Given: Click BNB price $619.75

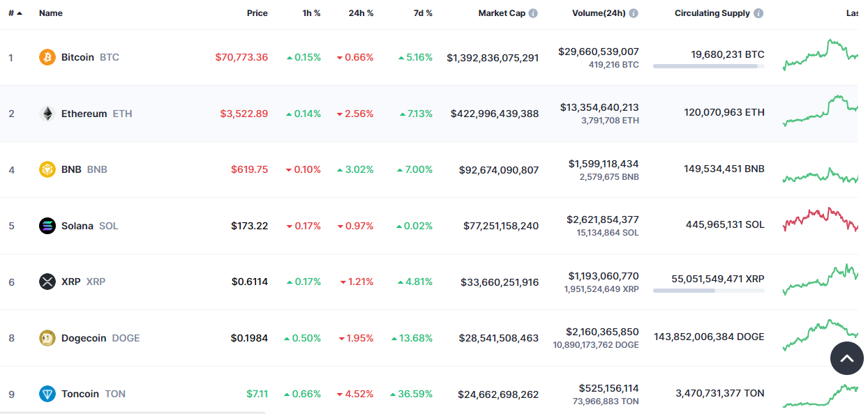Looking at the screenshot, I should click(250, 169).
